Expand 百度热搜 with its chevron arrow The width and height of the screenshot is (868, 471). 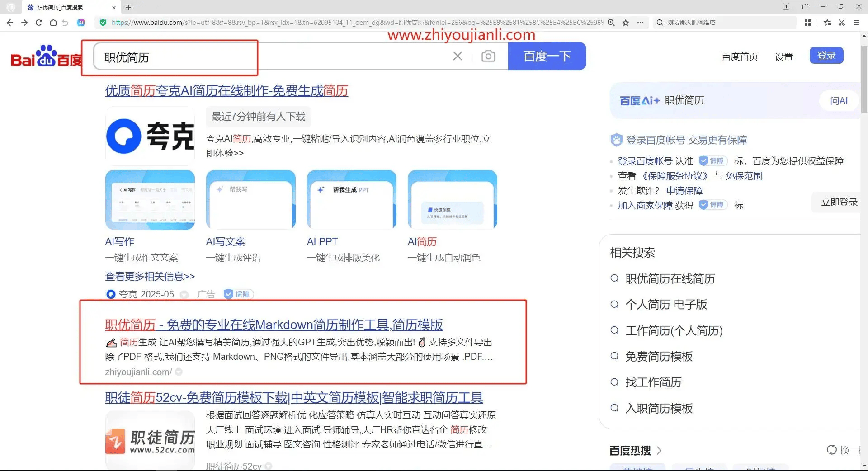[x=660, y=450]
